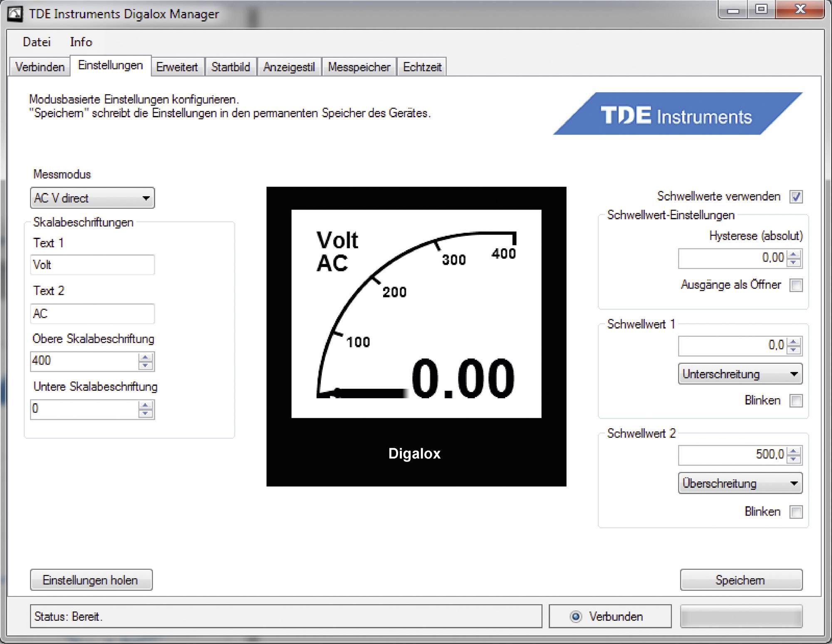Enable Ausgänge als Öffner
This screenshot has width=832, height=644.
click(796, 285)
